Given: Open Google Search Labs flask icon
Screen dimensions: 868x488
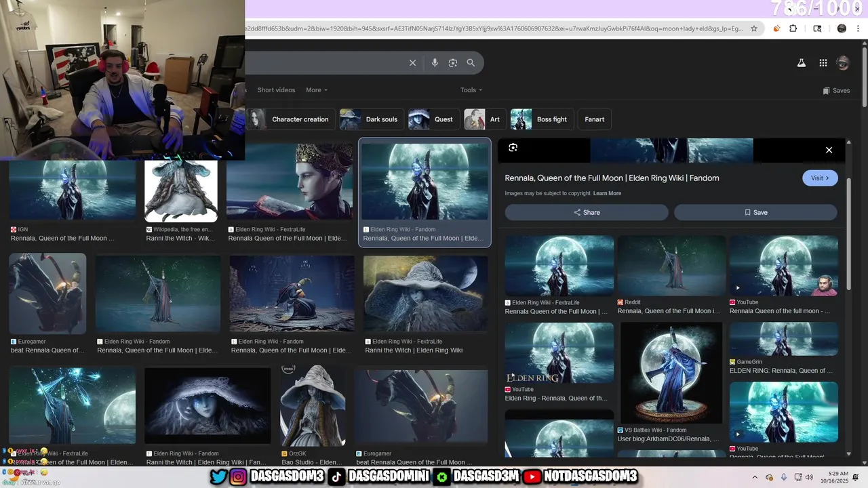Looking at the screenshot, I should (x=801, y=63).
